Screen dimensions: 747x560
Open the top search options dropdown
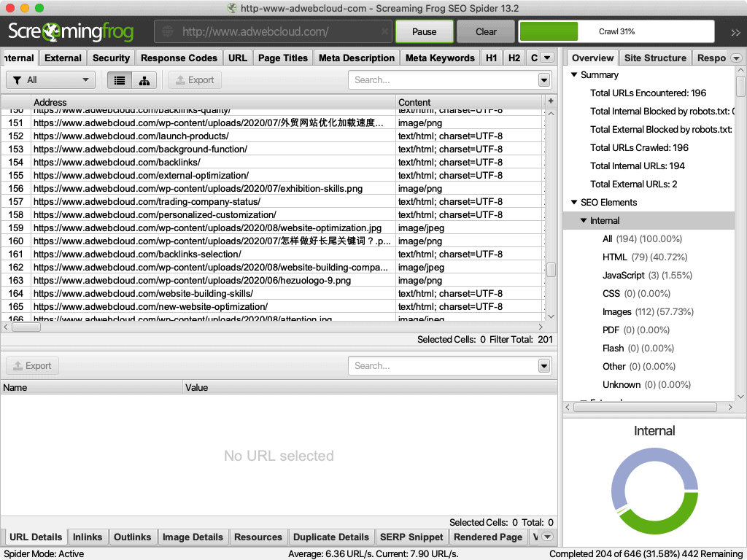[x=544, y=80]
